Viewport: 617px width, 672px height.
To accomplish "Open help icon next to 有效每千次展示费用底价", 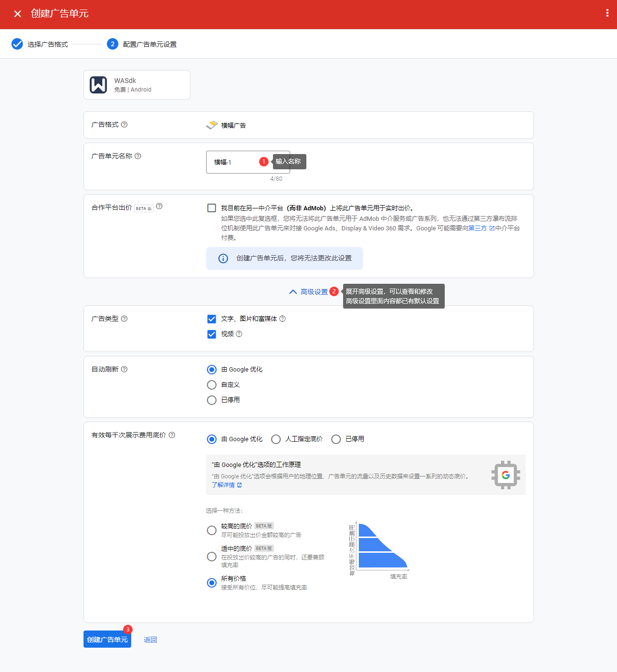I will tap(172, 435).
